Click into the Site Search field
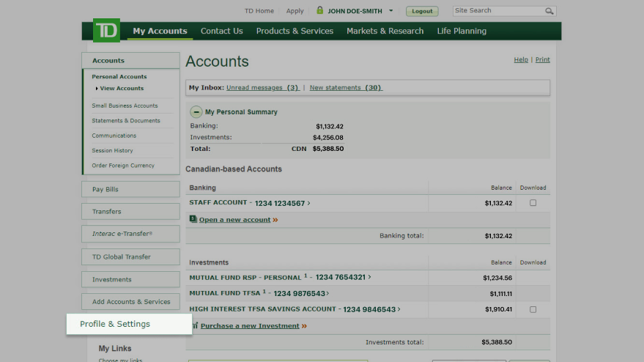Image resolution: width=644 pixels, height=362 pixels. (x=499, y=11)
